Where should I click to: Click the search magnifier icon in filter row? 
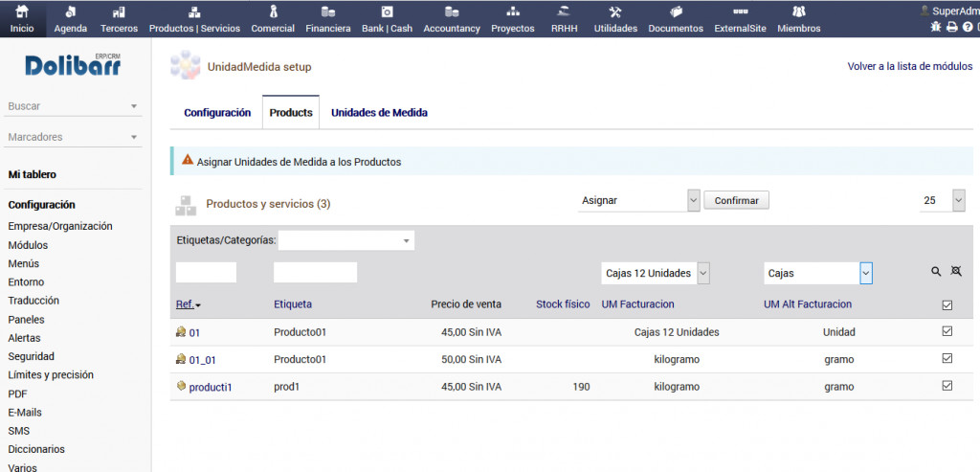click(x=936, y=271)
